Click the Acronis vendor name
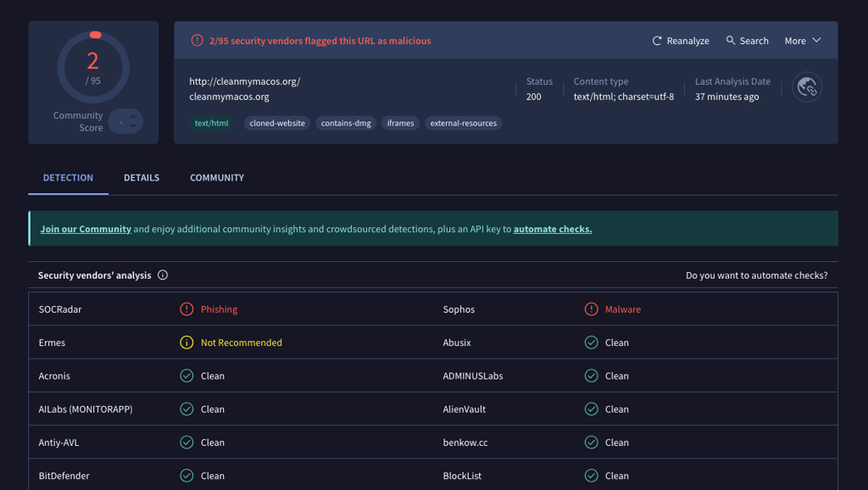The width and height of the screenshot is (868, 490). [54, 376]
